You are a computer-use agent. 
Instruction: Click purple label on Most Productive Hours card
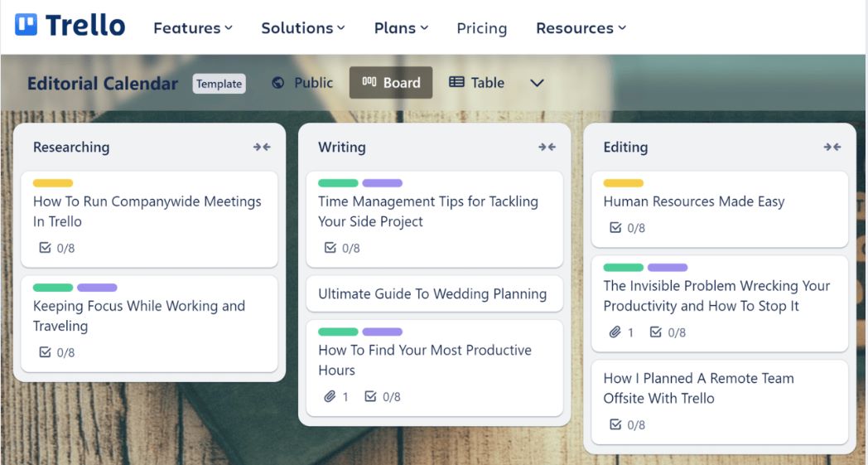(382, 332)
